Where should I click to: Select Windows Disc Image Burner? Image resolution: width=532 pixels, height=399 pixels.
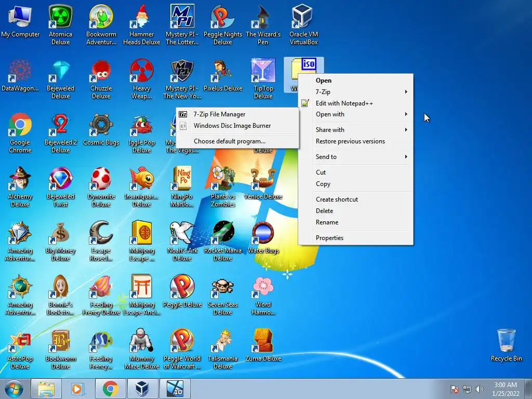coord(237,126)
